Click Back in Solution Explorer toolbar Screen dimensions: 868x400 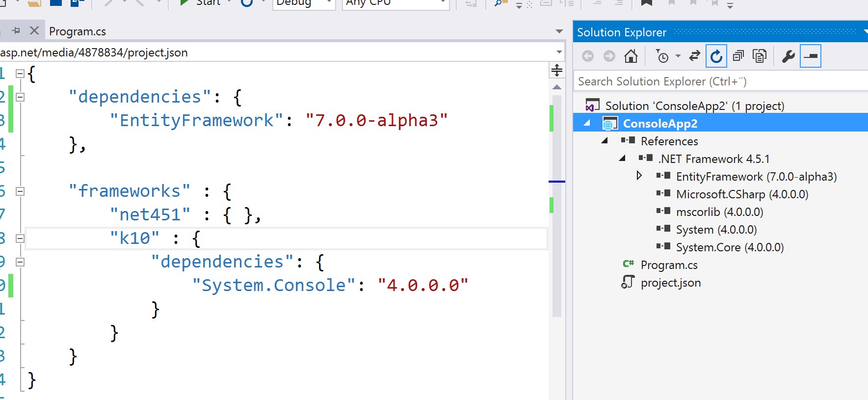[x=588, y=56]
